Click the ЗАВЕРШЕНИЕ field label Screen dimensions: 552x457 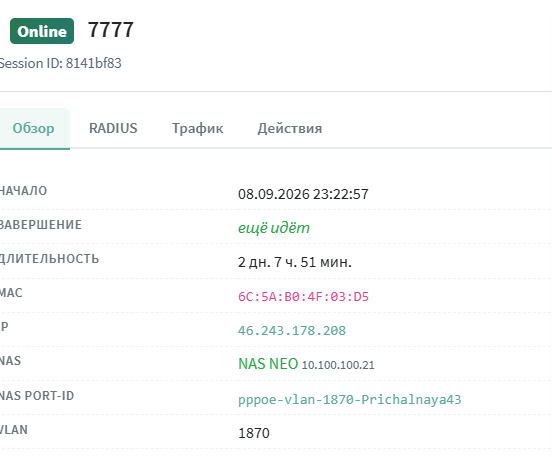point(40,225)
